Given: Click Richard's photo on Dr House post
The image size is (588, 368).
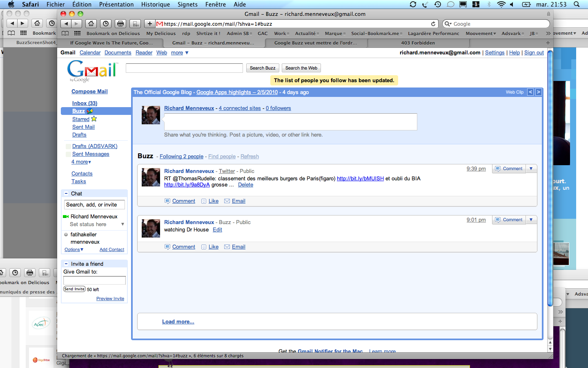Looking at the screenshot, I should (x=151, y=228).
